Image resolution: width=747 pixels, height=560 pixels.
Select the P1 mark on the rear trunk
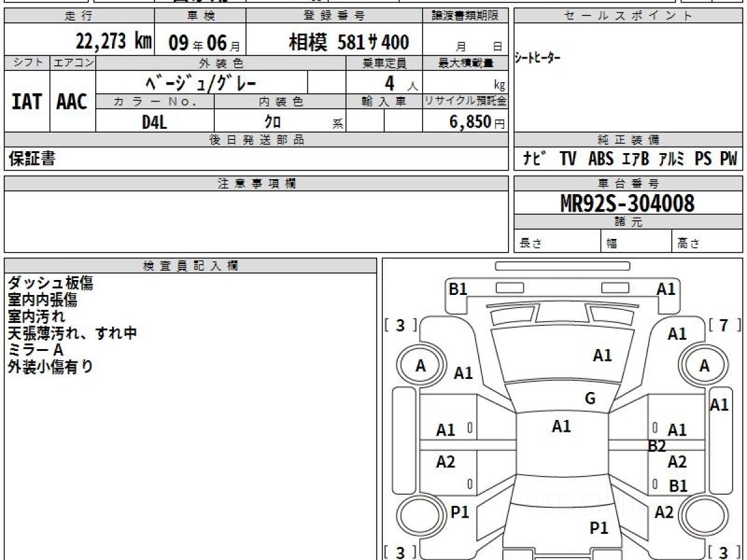[x=598, y=528]
